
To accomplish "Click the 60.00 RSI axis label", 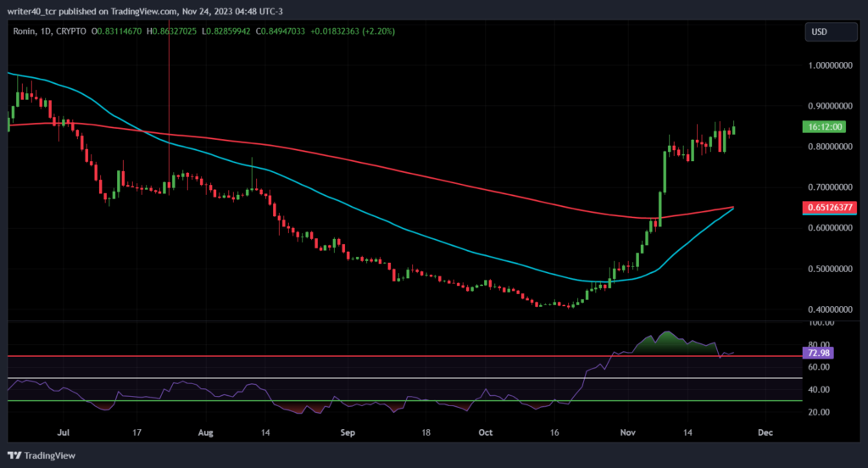I will coord(820,366).
